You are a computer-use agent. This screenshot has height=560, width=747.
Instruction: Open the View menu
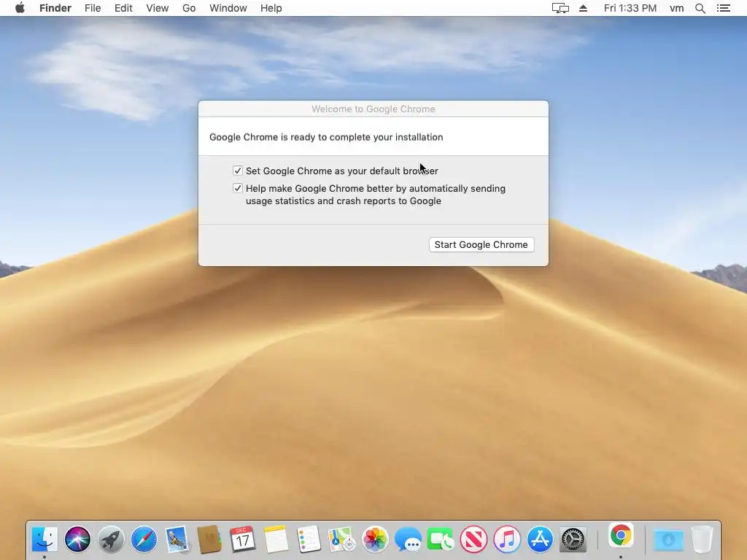(x=158, y=8)
